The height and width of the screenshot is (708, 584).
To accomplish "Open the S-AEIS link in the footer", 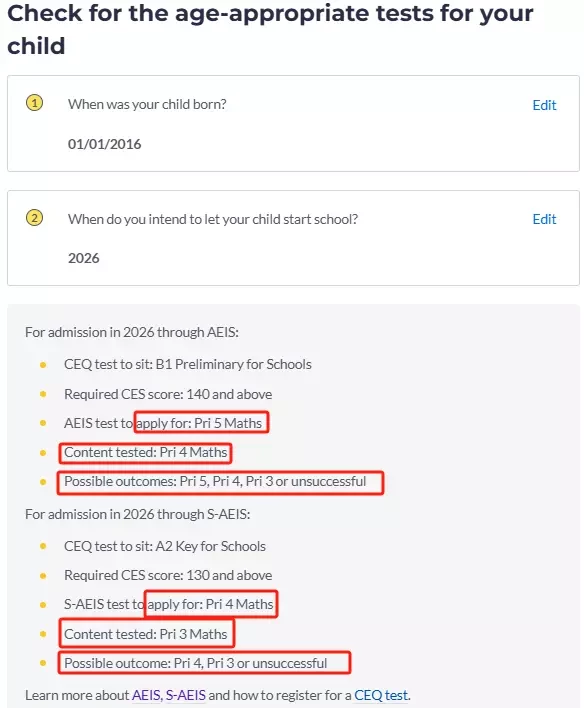I will [186, 695].
